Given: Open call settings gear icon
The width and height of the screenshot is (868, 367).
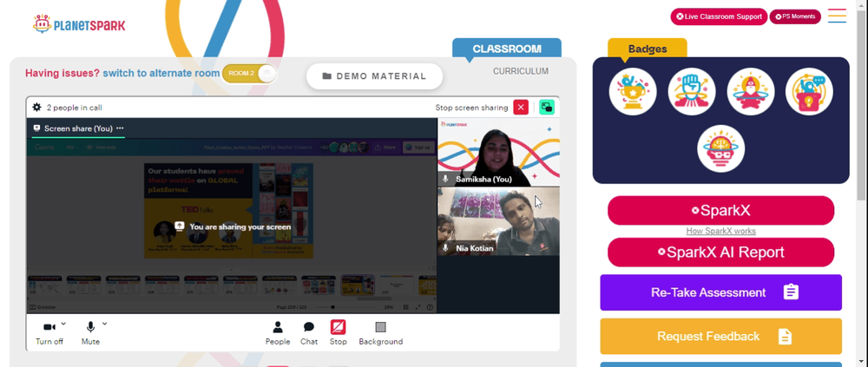Looking at the screenshot, I should pyautogui.click(x=36, y=108).
